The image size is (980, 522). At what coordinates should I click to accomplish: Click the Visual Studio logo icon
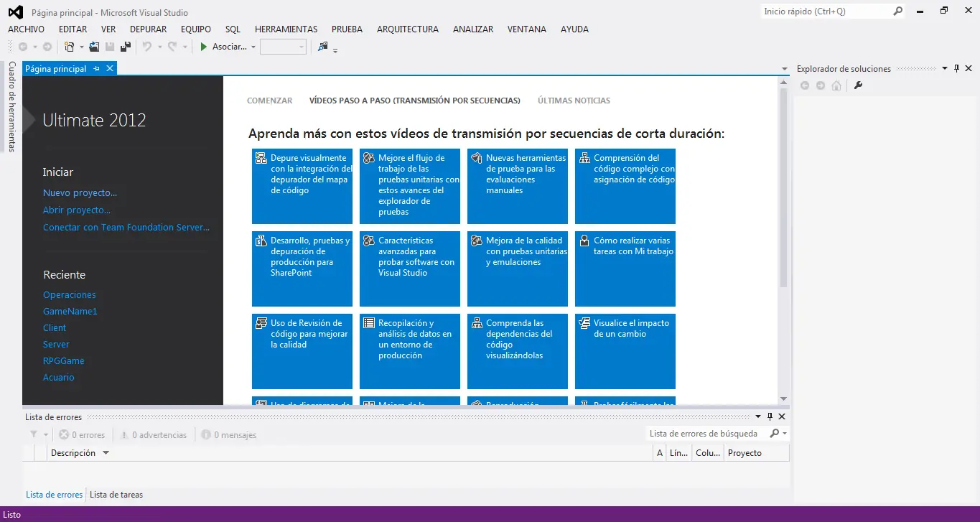[15, 11]
